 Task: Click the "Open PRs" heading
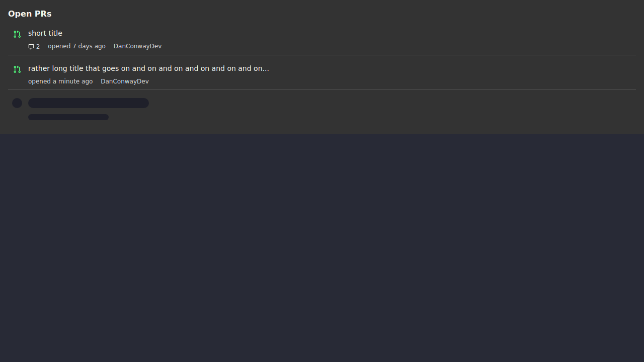[x=30, y=14]
